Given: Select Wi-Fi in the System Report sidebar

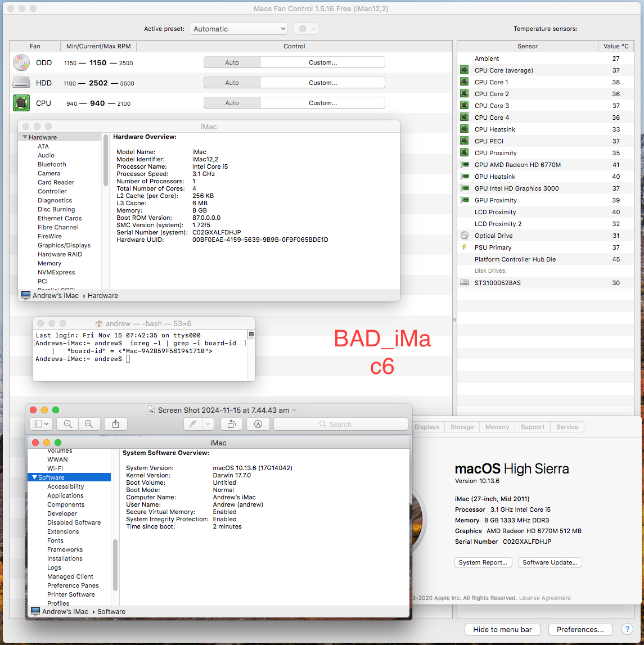Looking at the screenshot, I should [x=55, y=468].
